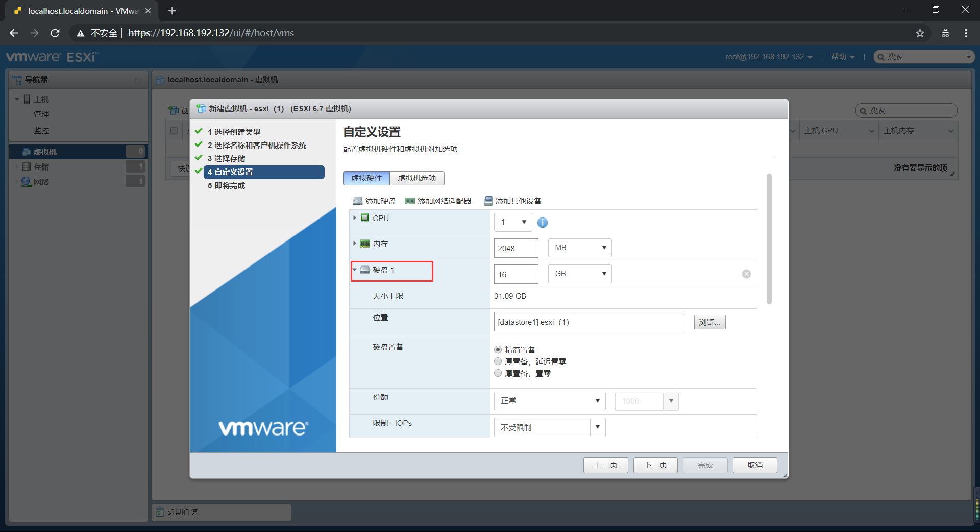This screenshot has width=980, height=532.
Task: Click the hard disk 1 drive icon
Action: pyautogui.click(x=365, y=270)
